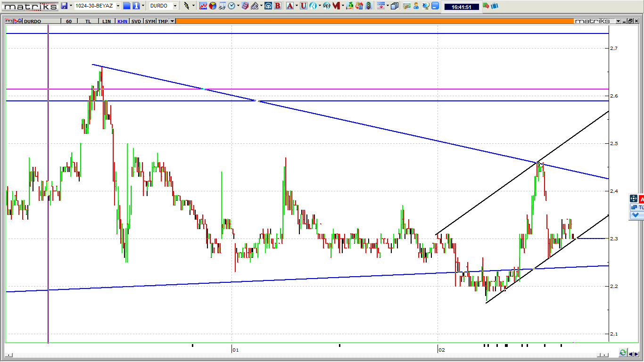
Task: Click the cascading windows icon in toolbar
Action: 395,6
